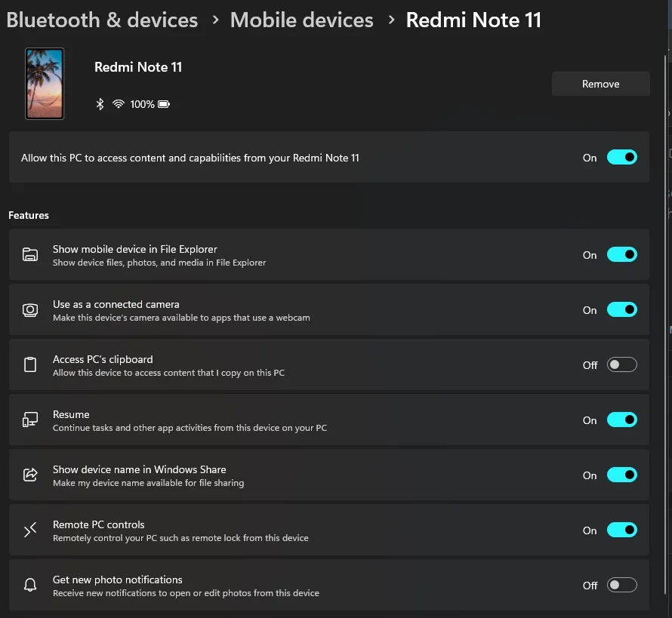Image resolution: width=672 pixels, height=618 pixels.
Task: Click the Redmi Note 11 device name heading
Action: [x=138, y=67]
